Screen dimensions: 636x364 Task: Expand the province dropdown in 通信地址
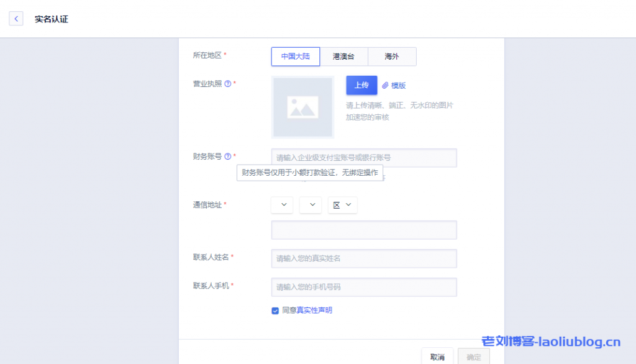(282, 205)
